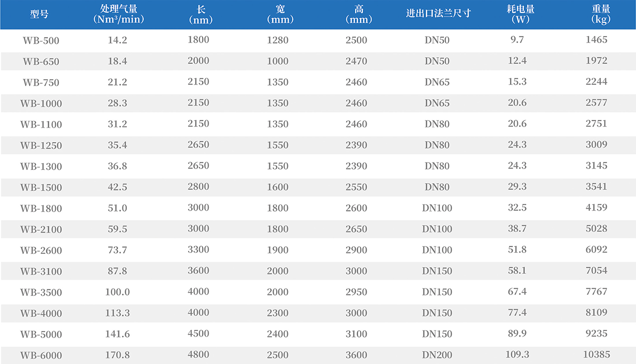Click the 处理气量 column header
The width and height of the screenshot is (636, 364).
click(119, 14)
